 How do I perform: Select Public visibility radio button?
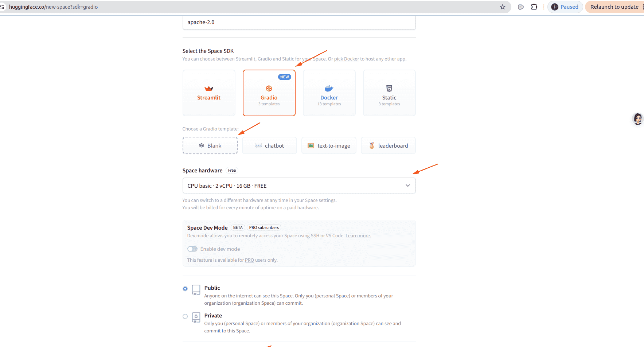(x=185, y=289)
